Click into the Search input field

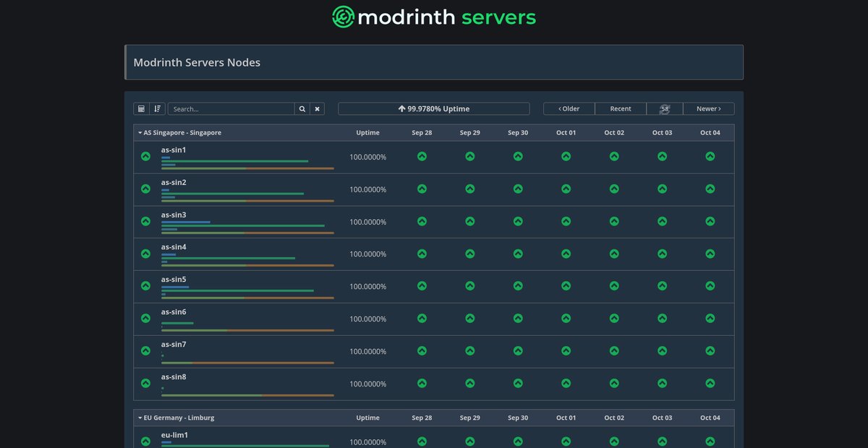point(231,108)
